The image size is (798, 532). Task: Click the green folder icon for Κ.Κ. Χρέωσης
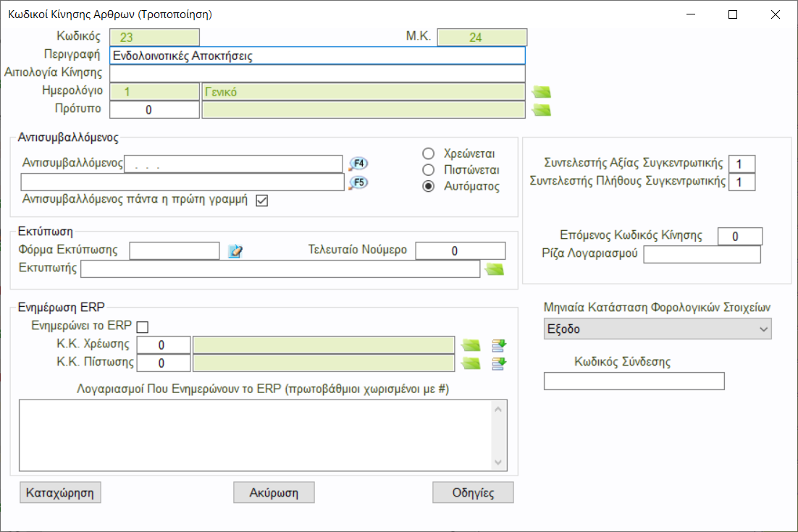[471, 345]
